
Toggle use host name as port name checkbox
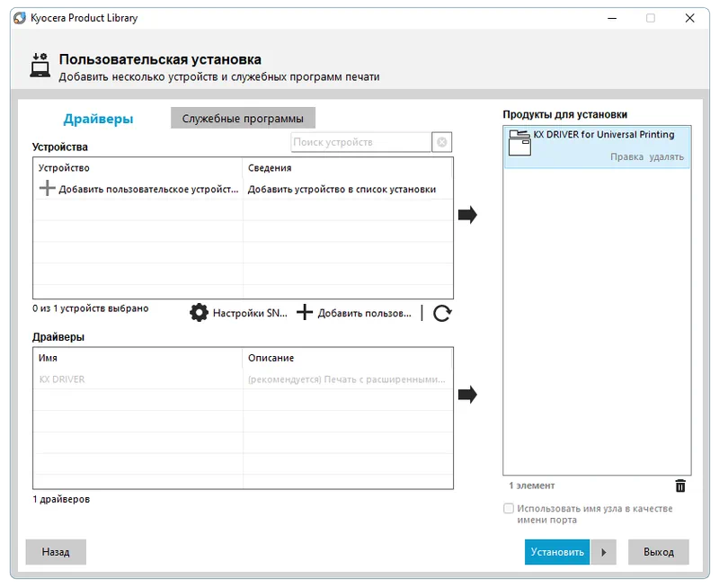tap(509, 508)
